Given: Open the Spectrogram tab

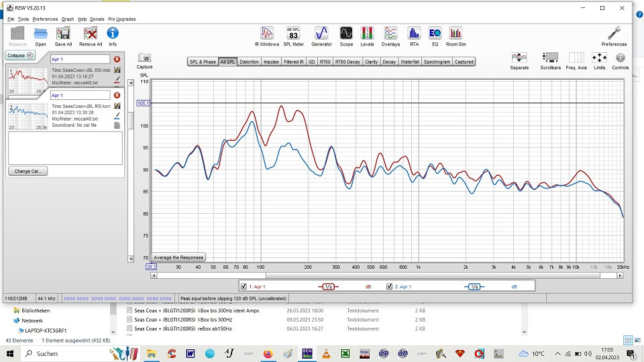Looking at the screenshot, I should 437,62.
